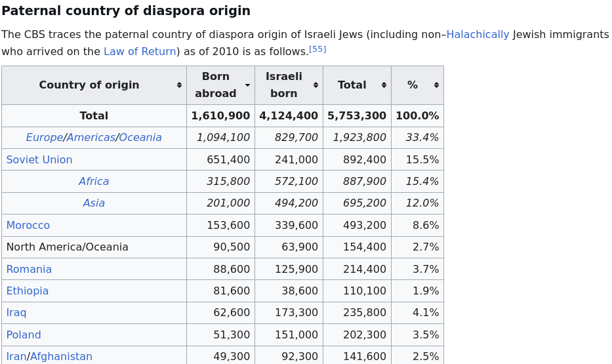
Task: Open the Romania link
Action: coord(29,269)
